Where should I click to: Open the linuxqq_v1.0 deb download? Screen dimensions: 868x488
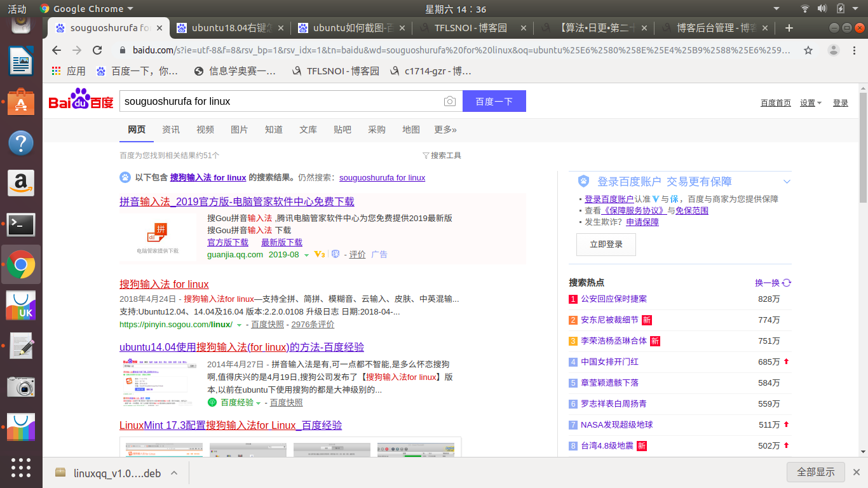pos(108,473)
